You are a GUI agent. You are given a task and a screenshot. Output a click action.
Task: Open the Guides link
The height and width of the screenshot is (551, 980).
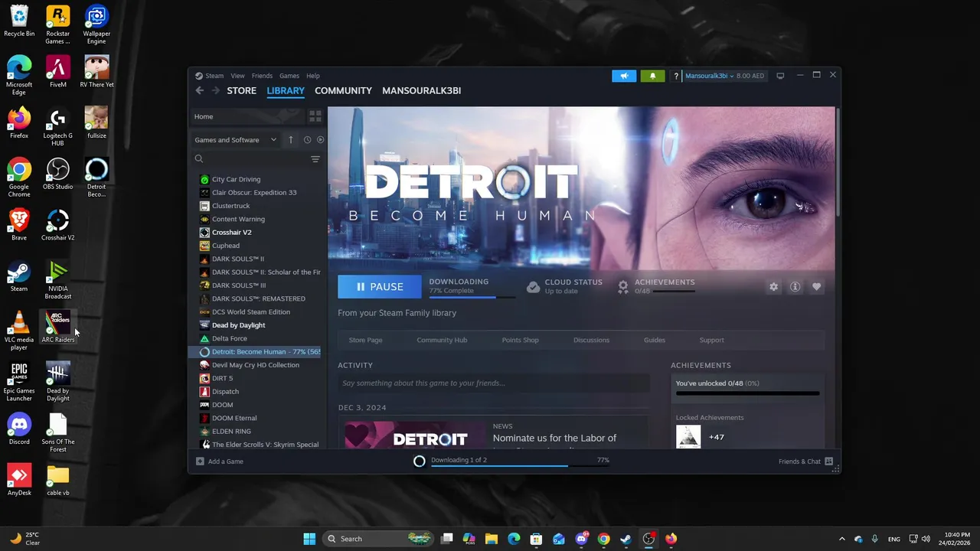[655, 340]
